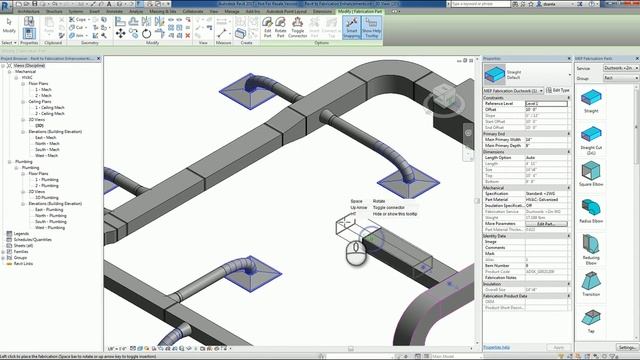The width and height of the screenshot is (640, 360).
Task: Click the Edit Part ribbon button
Action: pyautogui.click(x=267, y=27)
